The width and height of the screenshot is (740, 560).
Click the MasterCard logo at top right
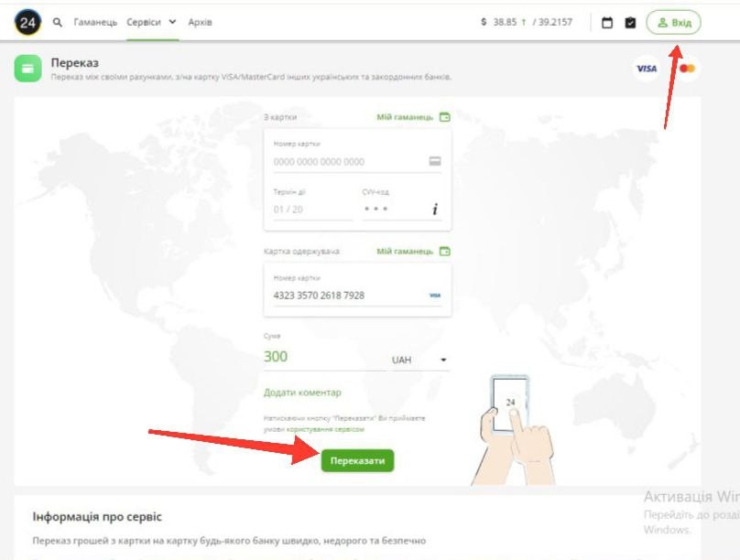point(688,69)
